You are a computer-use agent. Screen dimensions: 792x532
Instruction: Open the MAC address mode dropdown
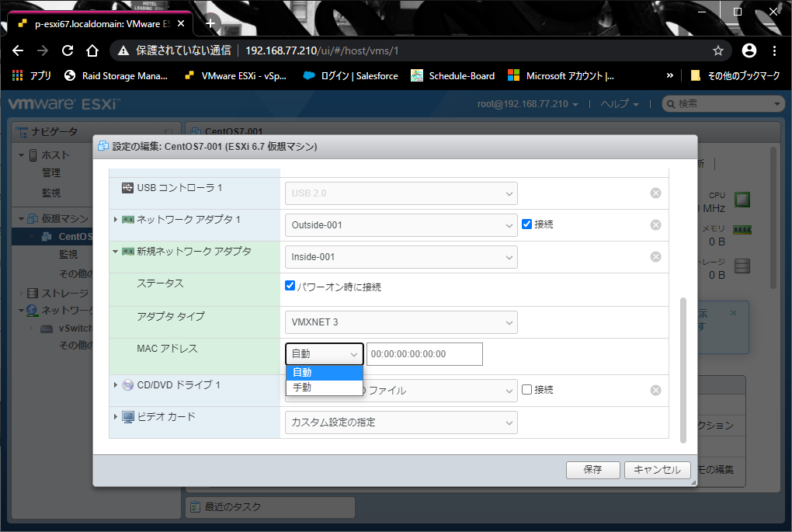325,354
